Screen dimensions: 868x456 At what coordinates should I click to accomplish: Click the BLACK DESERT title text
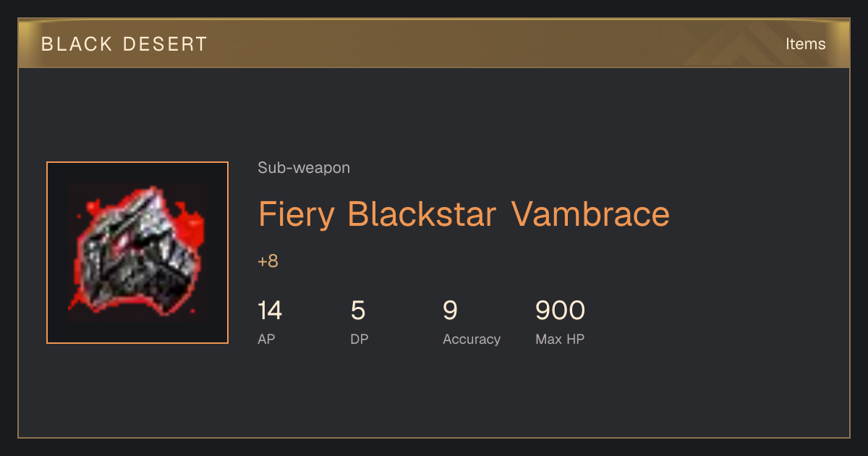(124, 44)
